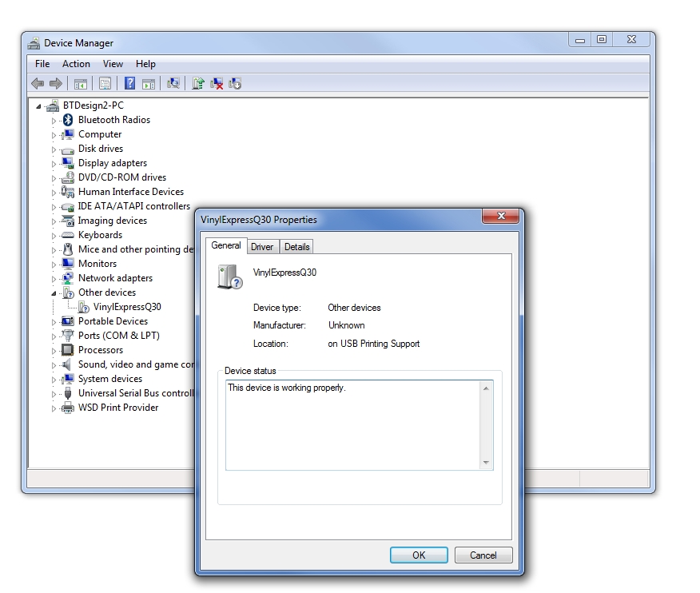
Task: Minimize the Device Manager window
Action: (580, 40)
